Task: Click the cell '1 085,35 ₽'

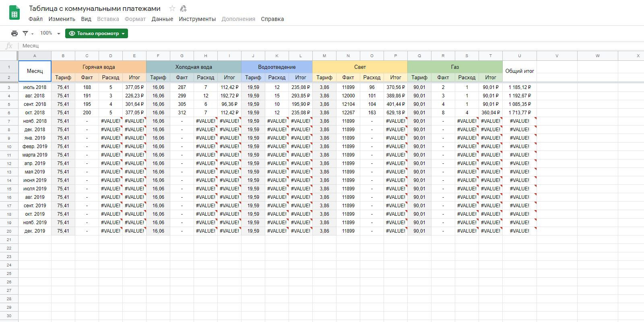Action: point(519,104)
